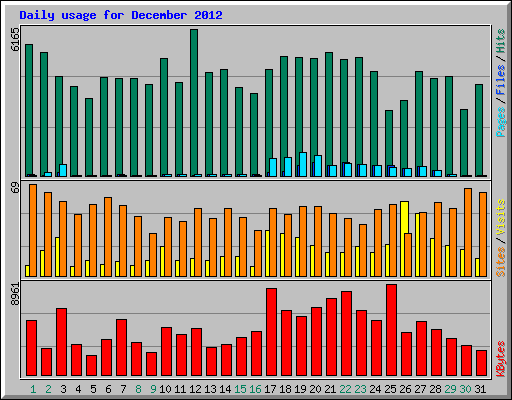
Task: Select day label "16" on the x-axis
Action: [x=255, y=389]
